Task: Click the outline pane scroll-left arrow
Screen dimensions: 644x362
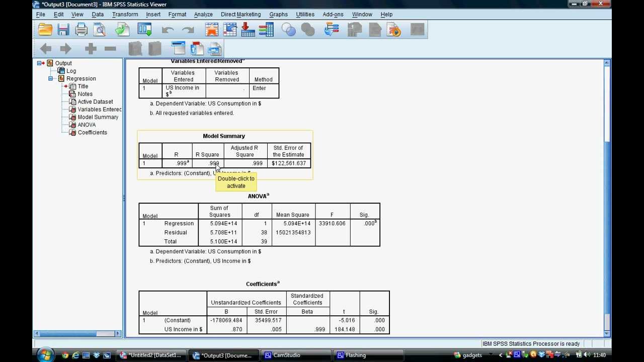Action: [x=37, y=333]
